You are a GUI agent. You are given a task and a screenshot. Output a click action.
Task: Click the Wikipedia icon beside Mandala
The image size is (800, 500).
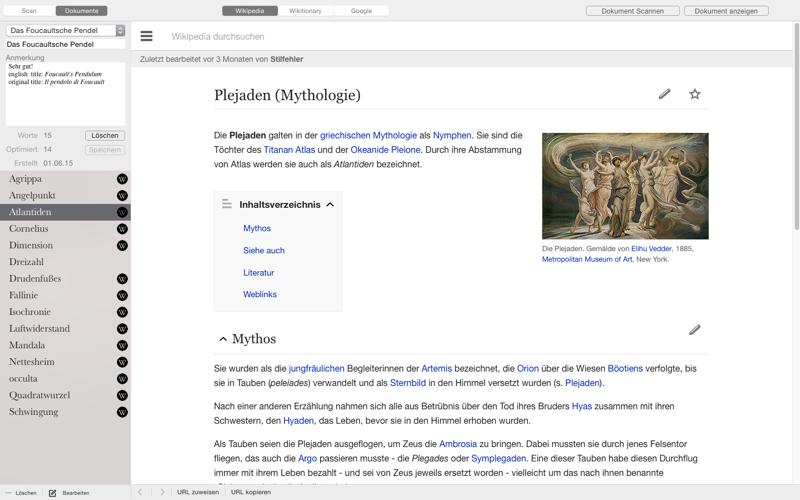(122, 345)
